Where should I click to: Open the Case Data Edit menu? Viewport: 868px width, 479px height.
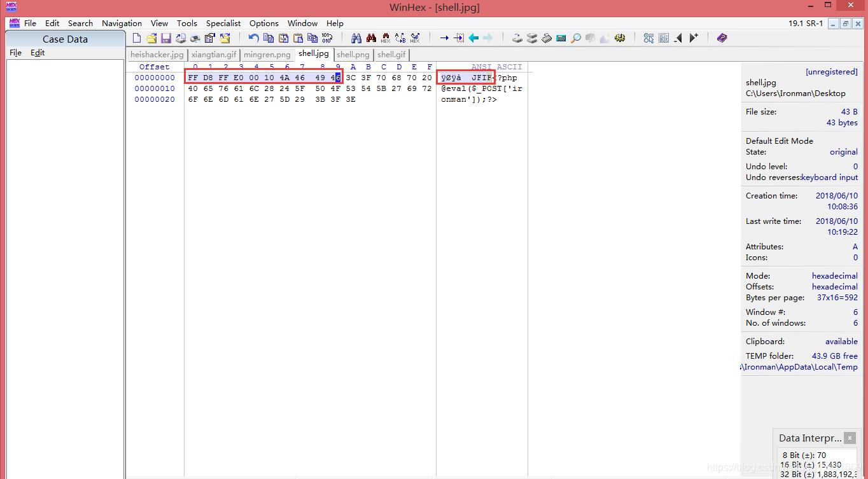[x=38, y=53]
